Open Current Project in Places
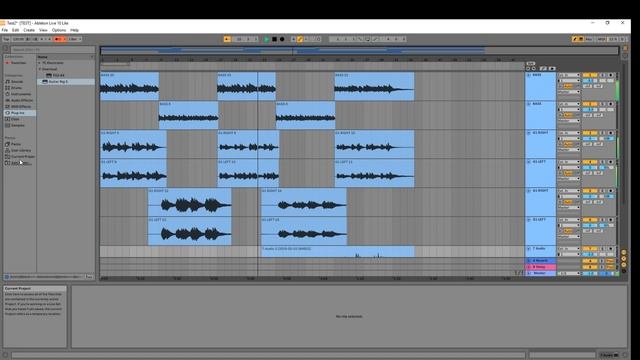This screenshot has height=360, width=640. (x=22, y=156)
